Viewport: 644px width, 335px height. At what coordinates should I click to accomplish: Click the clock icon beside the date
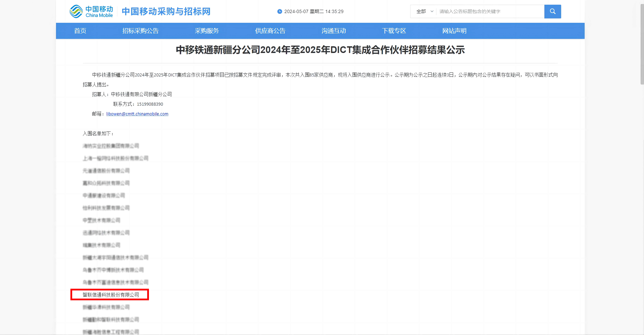[x=280, y=11]
